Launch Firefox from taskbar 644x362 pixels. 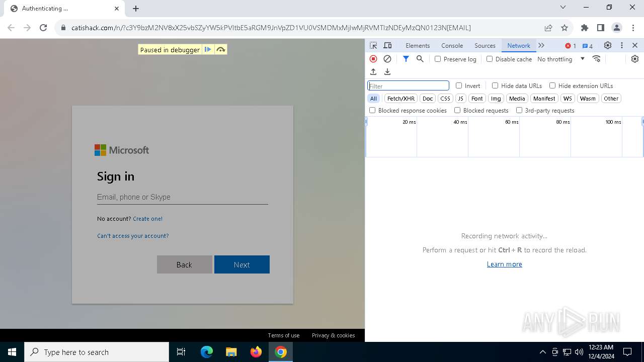256,352
